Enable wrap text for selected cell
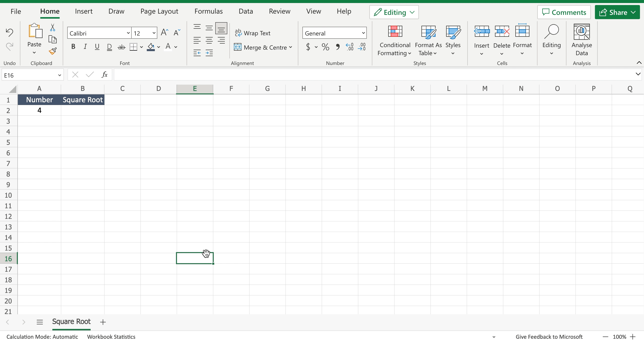Screen dimensions: 644x342 click(253, 33)
